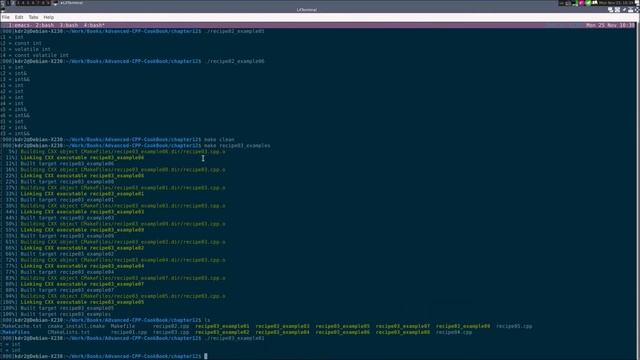Click the "Linking CXX executable recipe03_example05" line
640x360 pixels.
[82, 302]
